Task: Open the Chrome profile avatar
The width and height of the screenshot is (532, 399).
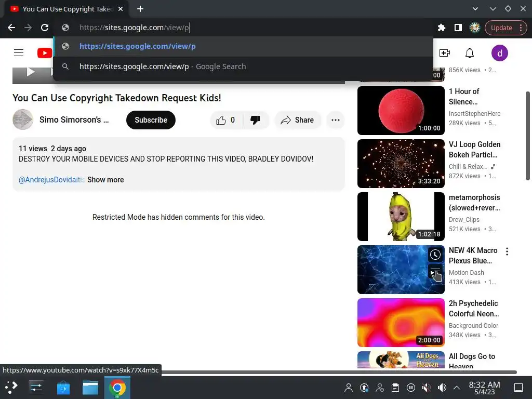Action: pos(475,28)
